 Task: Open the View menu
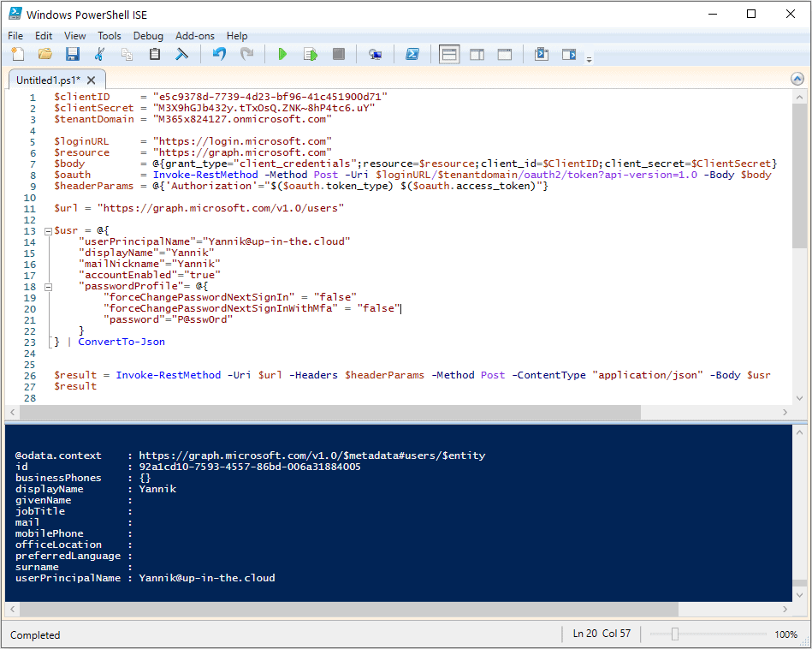pos(75,36)
